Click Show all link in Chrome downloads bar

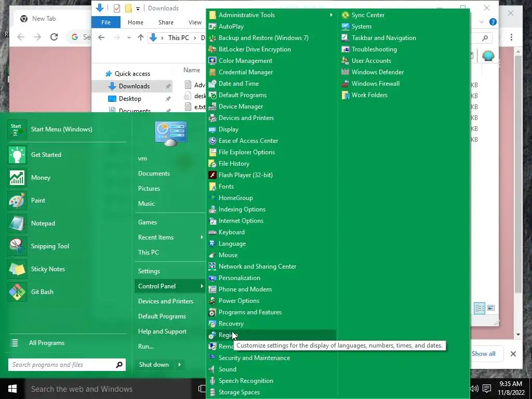(x=484, y=353)
